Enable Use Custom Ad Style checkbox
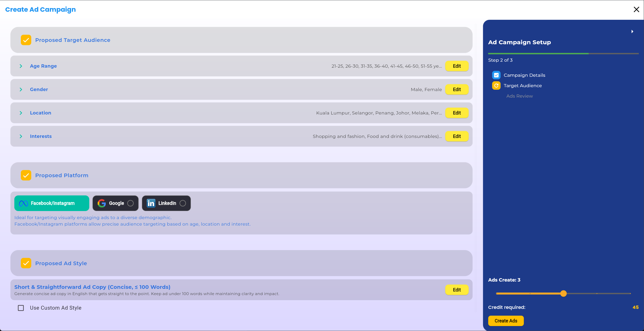This screenshot has height=331, width=644. (x=21, y=308)
